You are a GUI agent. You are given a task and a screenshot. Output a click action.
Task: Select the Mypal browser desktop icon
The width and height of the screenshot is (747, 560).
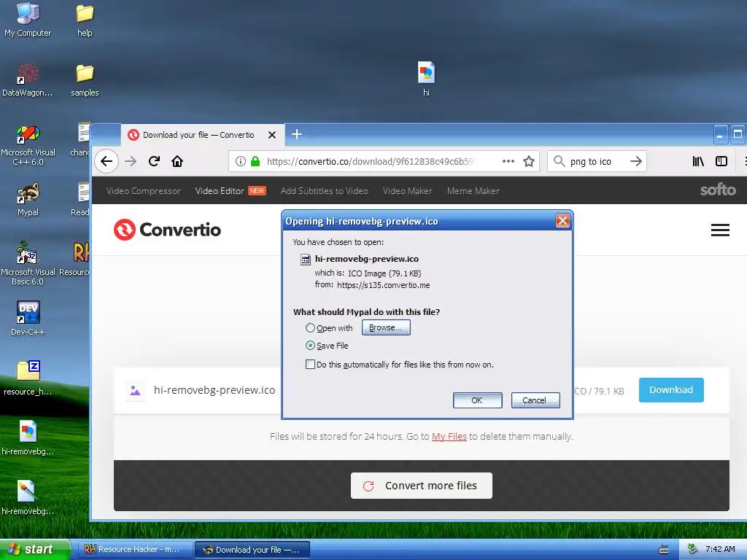[x=28, y=199]
